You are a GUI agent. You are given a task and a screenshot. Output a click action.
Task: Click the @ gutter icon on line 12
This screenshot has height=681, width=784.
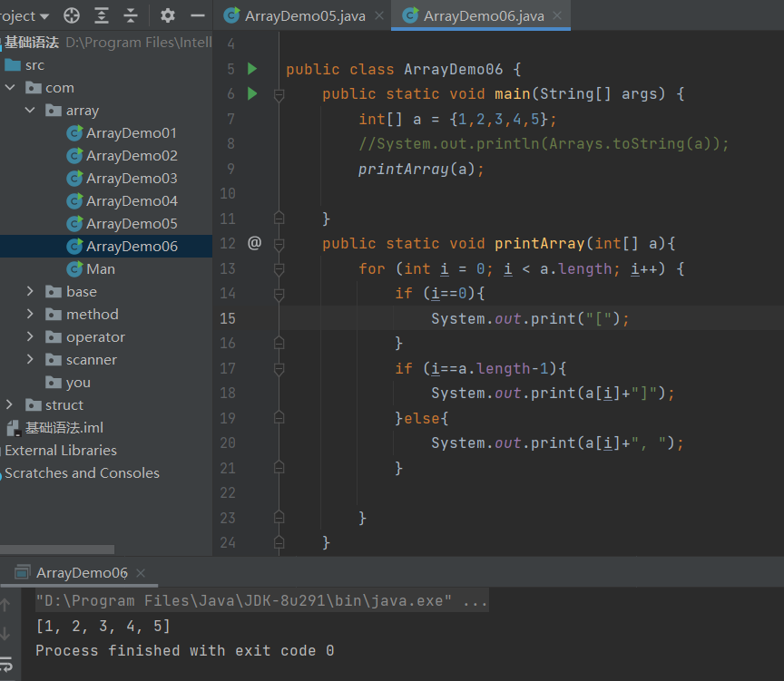pyautogui.click(x=254, y=243)
